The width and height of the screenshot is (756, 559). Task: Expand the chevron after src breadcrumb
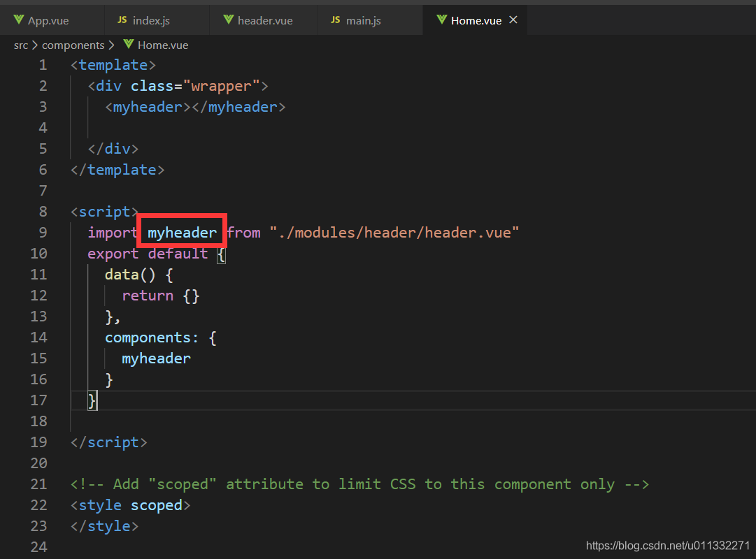[x=35, y=45]
